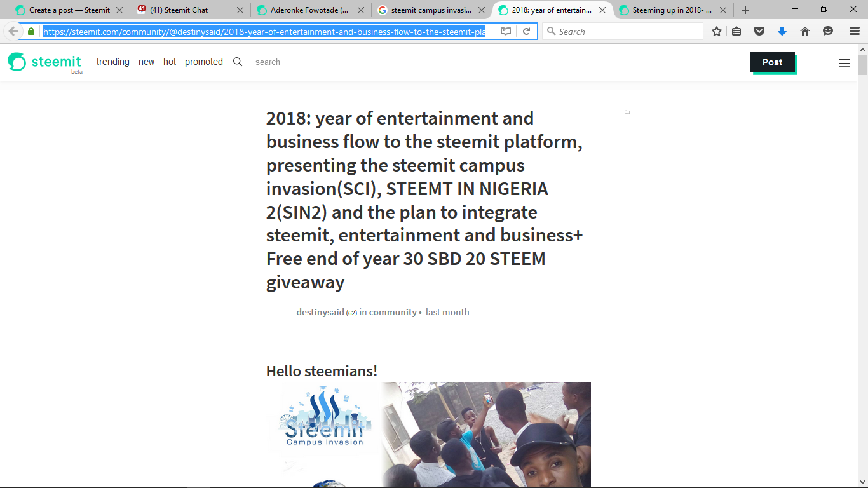This screenshot has width=868, height=488.
Task: Flag this post with the flag icon
Action: 627,112
